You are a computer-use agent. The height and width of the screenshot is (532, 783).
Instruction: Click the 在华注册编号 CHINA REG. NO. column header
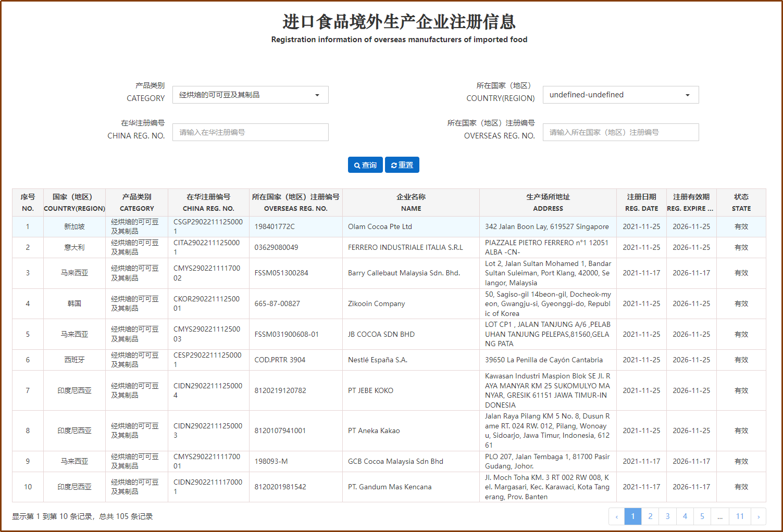tap(208, 202)
